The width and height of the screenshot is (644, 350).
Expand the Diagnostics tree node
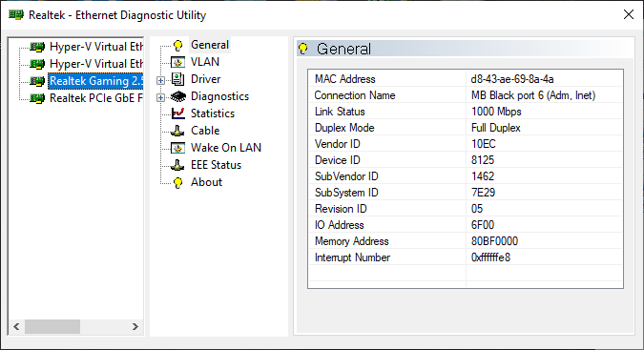[x=160, y=97]
